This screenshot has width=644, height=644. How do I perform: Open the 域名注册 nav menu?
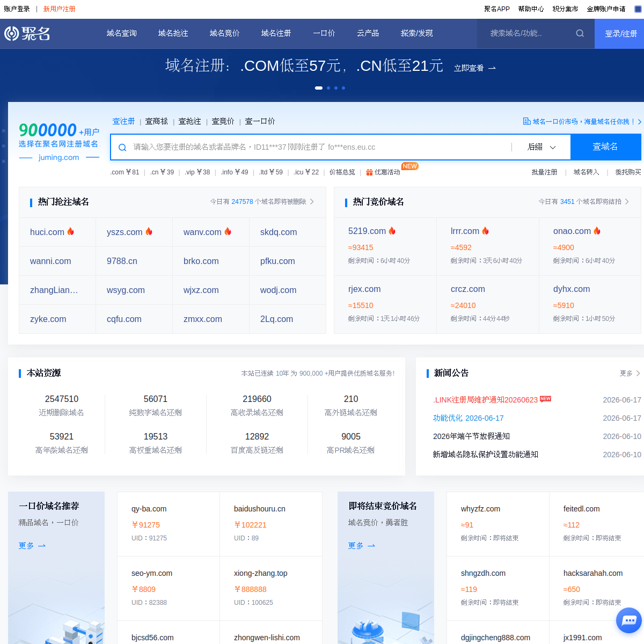click(x=276, y=33)
